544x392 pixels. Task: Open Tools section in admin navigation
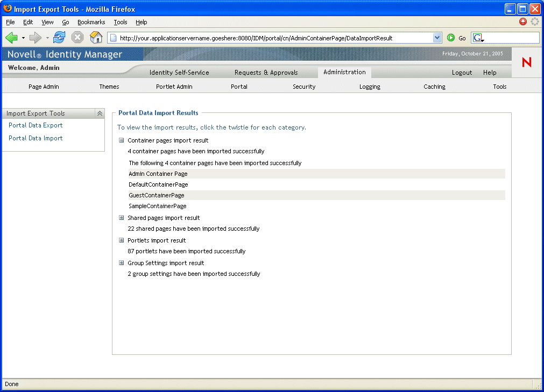click(x=499, y=87)
